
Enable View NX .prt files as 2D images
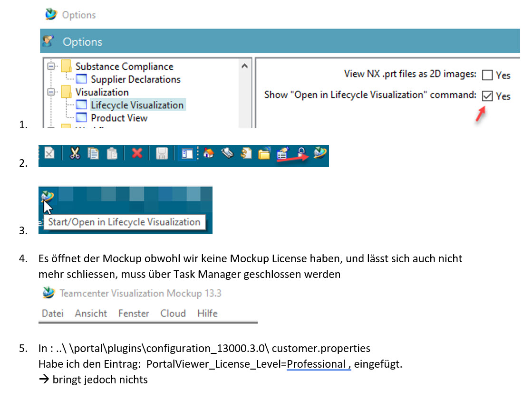point(487,75)
